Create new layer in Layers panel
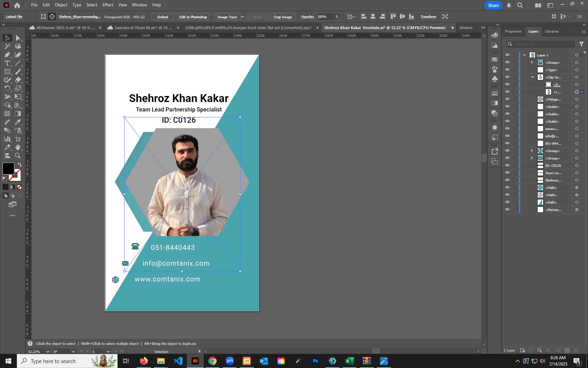 coord(567,350)
